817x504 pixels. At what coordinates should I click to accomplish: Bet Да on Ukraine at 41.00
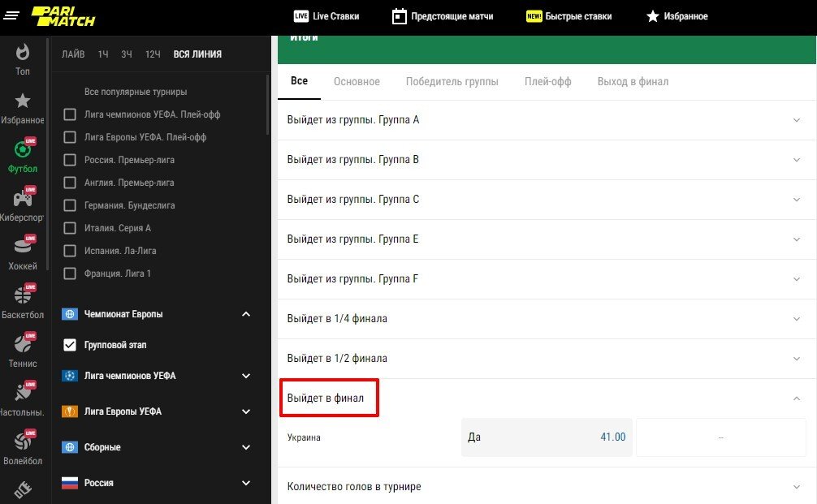point(547,437)
